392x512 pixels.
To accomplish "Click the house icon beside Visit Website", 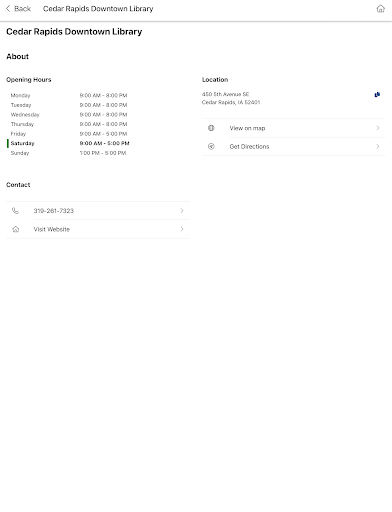I will point(16,229).
